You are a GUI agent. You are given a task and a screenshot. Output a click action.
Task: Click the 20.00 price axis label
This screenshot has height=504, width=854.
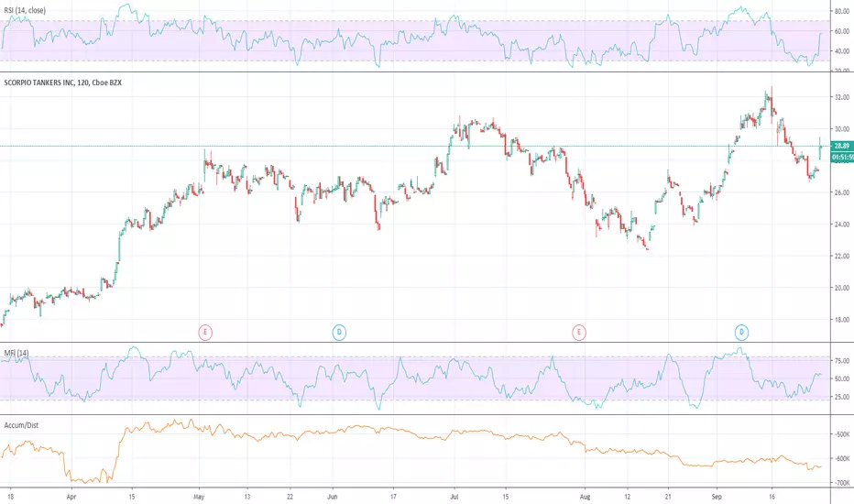pos(842,289)
